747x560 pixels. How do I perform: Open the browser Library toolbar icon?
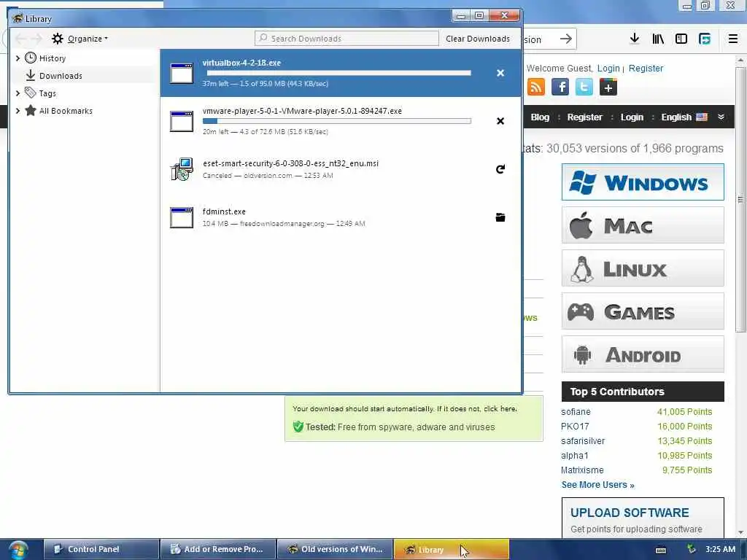(658, 39)
